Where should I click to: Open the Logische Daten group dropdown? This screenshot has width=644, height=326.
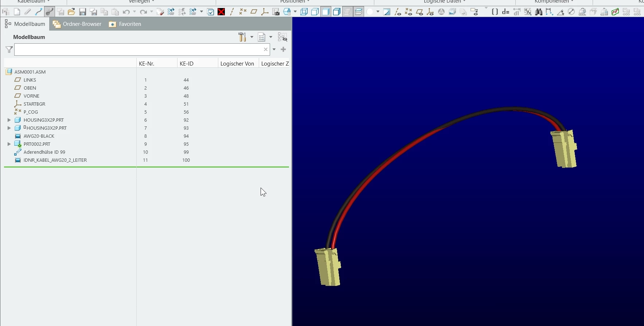[x=445, y=1]
